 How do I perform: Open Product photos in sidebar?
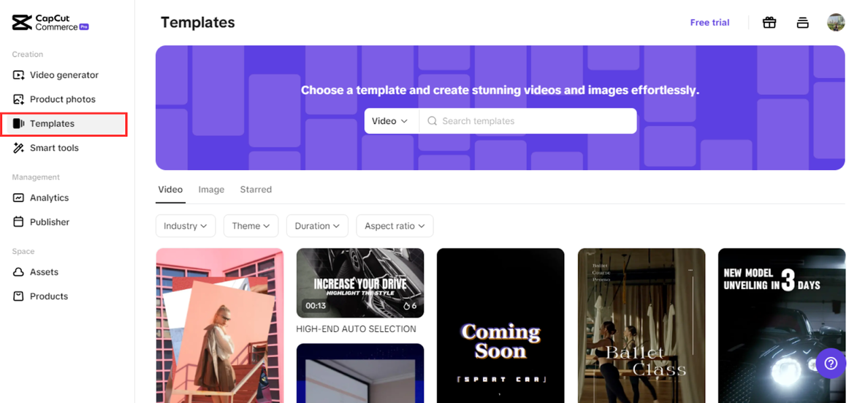(x=62, y=100)
